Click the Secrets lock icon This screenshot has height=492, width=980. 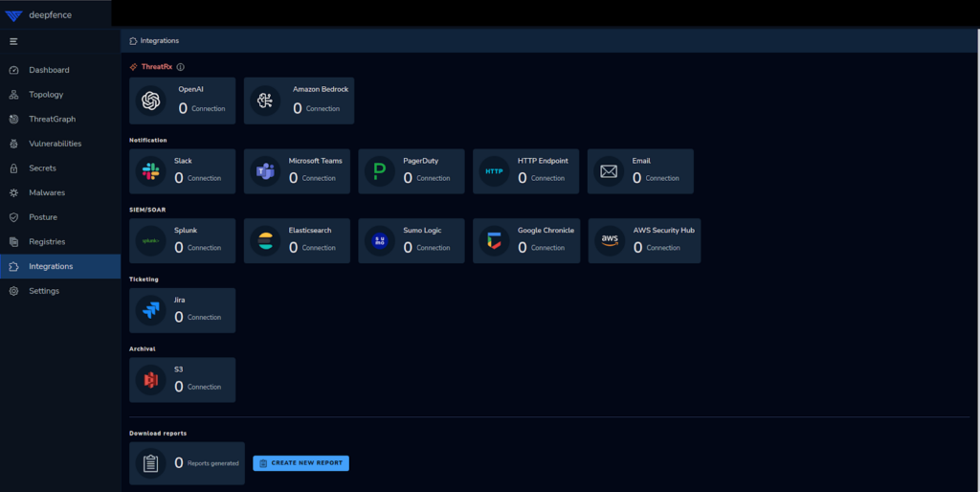(13, 168)
